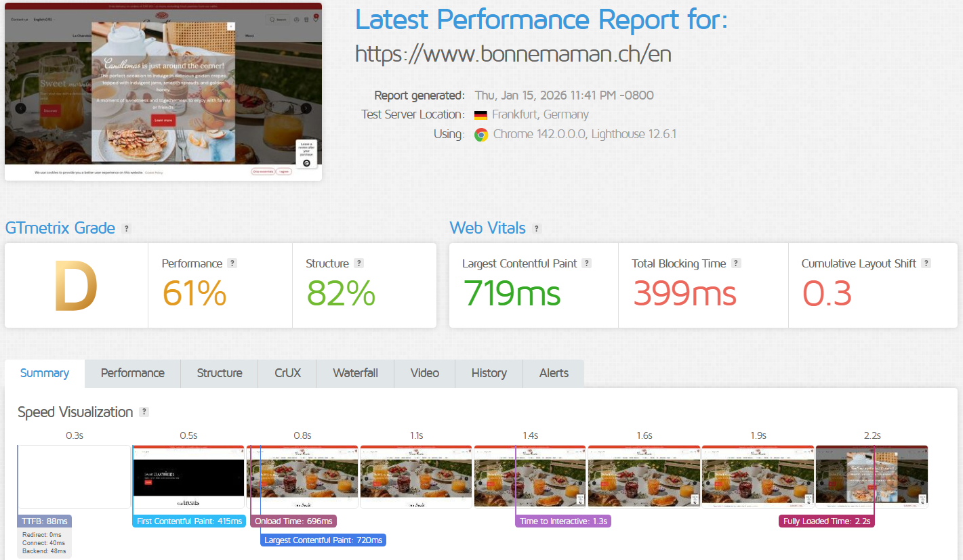This screenshot has height=560, width=963.
Task: Click the Onload Time: 696ms marker
Action: coord(293,521)
